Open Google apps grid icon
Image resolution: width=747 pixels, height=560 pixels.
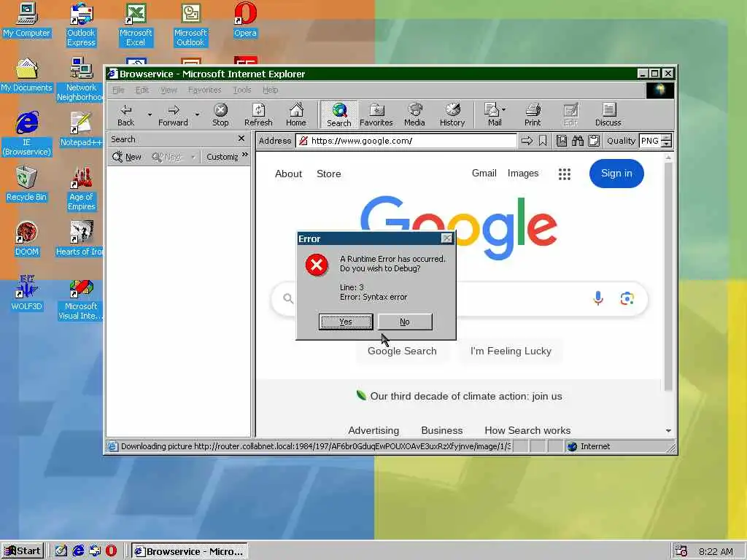(565, 174)
